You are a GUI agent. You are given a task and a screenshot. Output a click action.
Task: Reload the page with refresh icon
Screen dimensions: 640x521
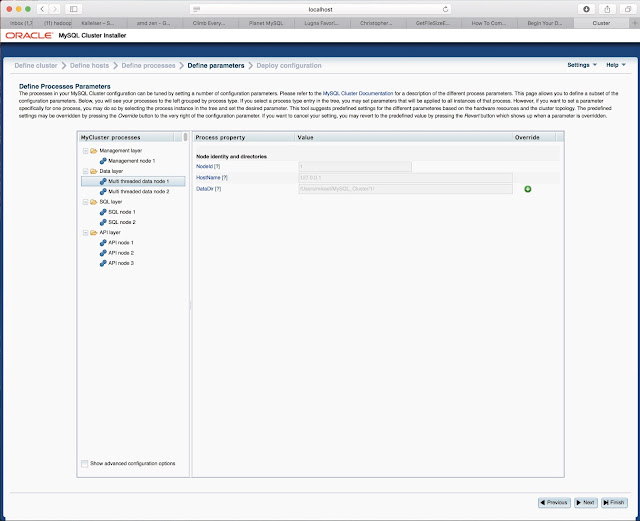445,9
